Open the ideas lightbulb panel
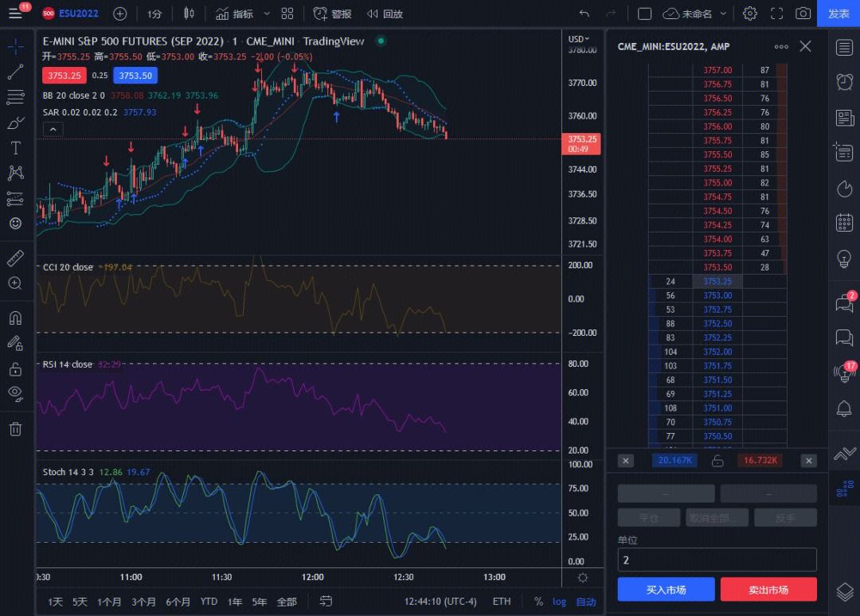 pos(845,258)
